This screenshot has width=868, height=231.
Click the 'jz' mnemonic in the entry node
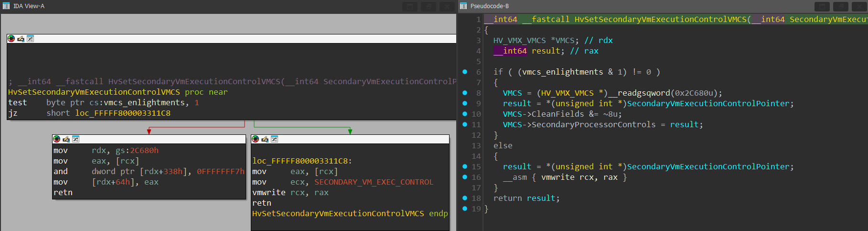tap(13, 113)
